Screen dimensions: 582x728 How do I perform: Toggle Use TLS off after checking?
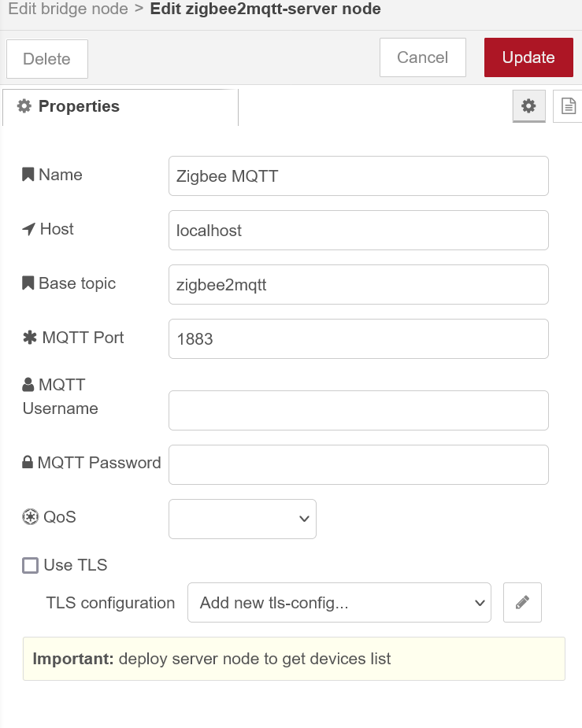[x=30, y=565]
